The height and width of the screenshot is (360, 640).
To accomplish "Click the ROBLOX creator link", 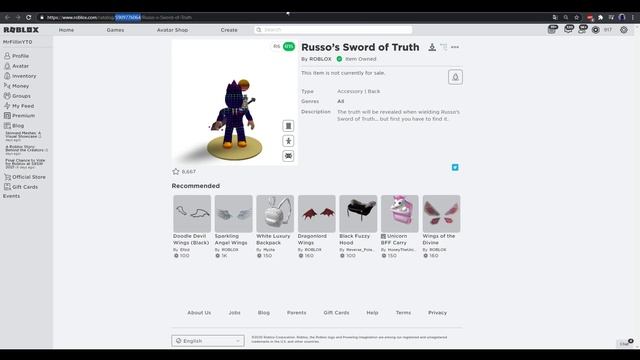I will [x=320, y=59].
